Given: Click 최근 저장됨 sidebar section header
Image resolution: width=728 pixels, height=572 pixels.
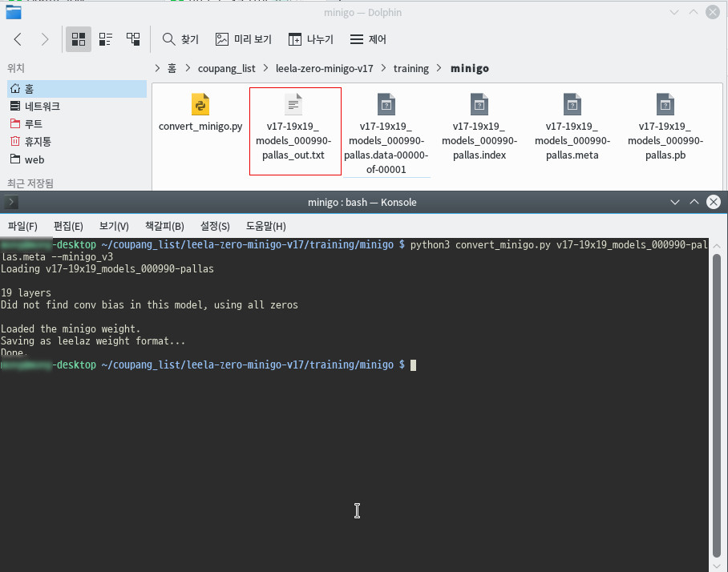Looking at the screenshot, I should pos(30,183).
